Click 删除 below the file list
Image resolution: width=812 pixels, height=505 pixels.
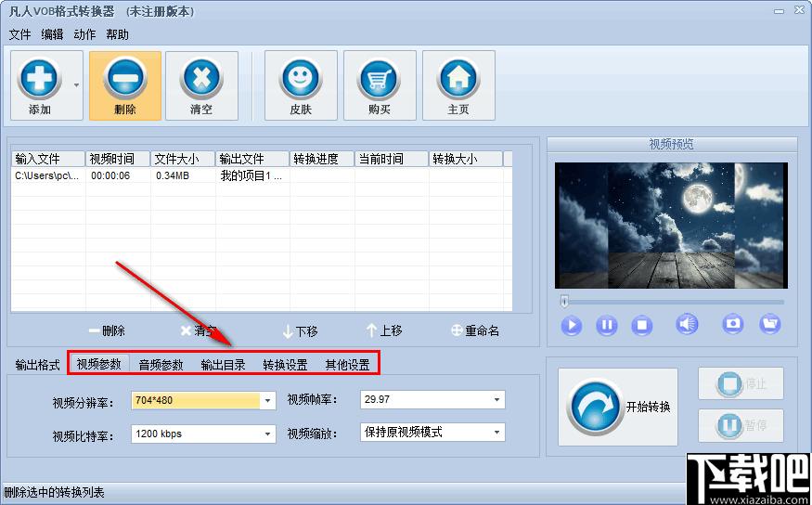(107, 330)
